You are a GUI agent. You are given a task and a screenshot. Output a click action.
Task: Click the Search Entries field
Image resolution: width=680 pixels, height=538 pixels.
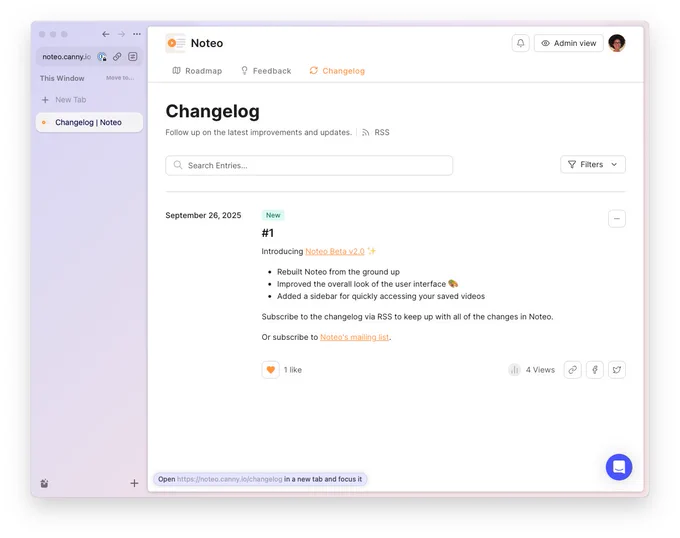coord(309,165)
